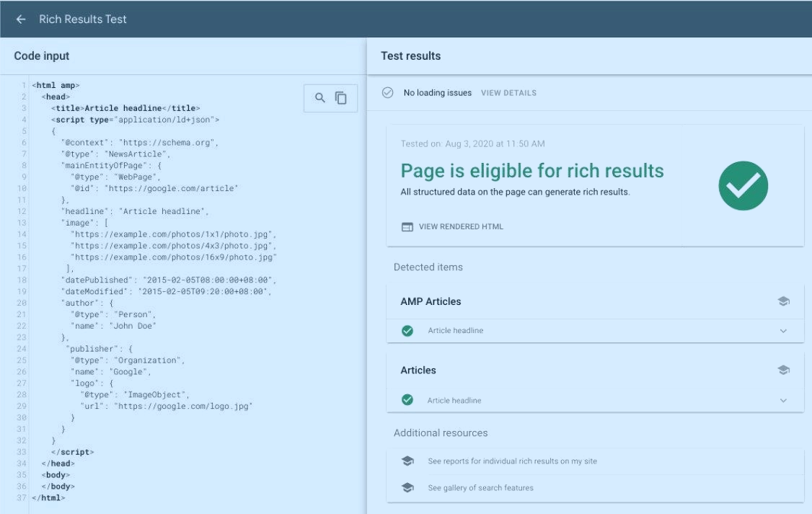This screenshot has width=812, height=514.
Task: Click the rendered HTML window icon
Action: point(407,226)
